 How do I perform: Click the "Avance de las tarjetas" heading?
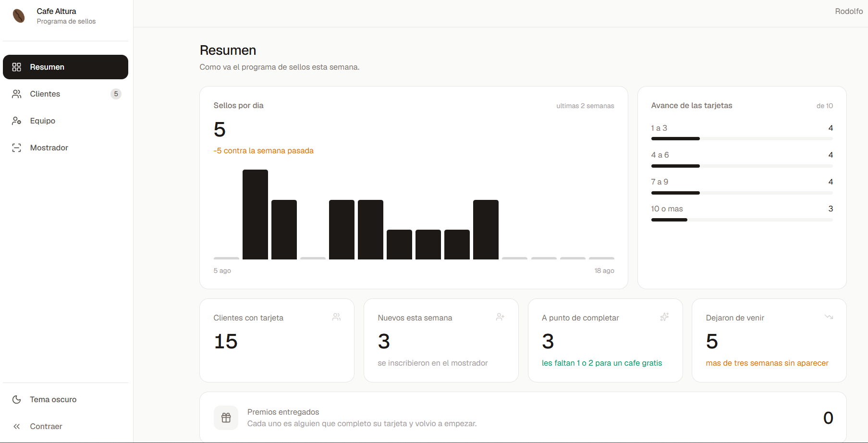point(692,105)
